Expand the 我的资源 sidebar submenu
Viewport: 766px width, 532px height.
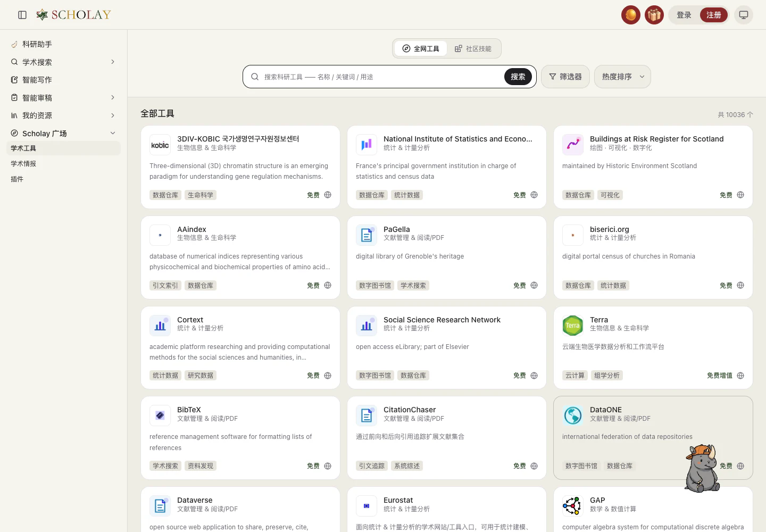pyautogui.click(x=113, y=115)
